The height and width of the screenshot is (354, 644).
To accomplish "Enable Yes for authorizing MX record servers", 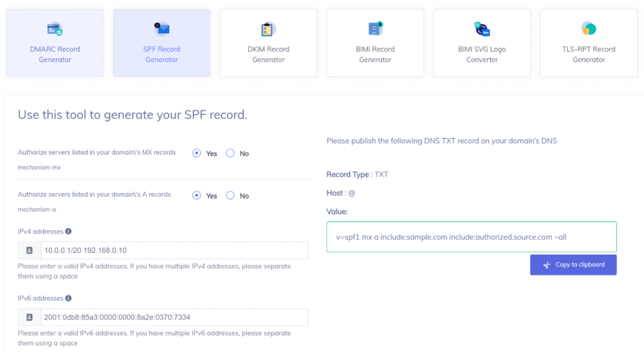I will [197, 153].
